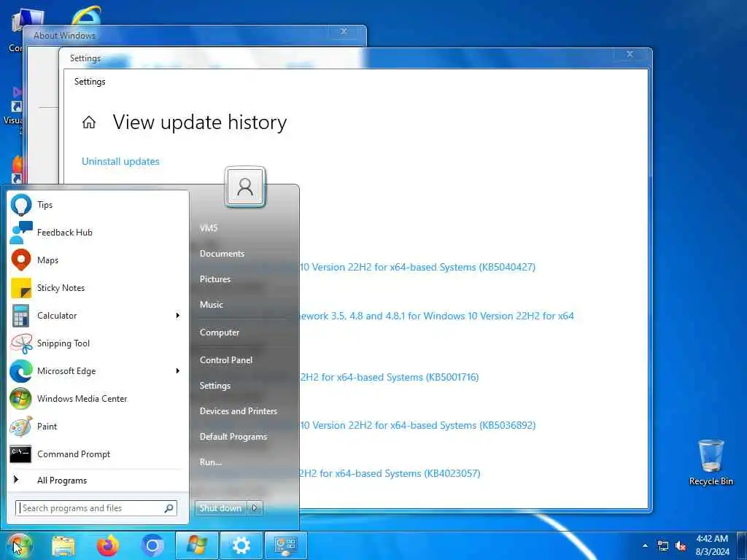Click the Settings home icon
The height and width of the screenshot is (560, 747).
point(88,122)
